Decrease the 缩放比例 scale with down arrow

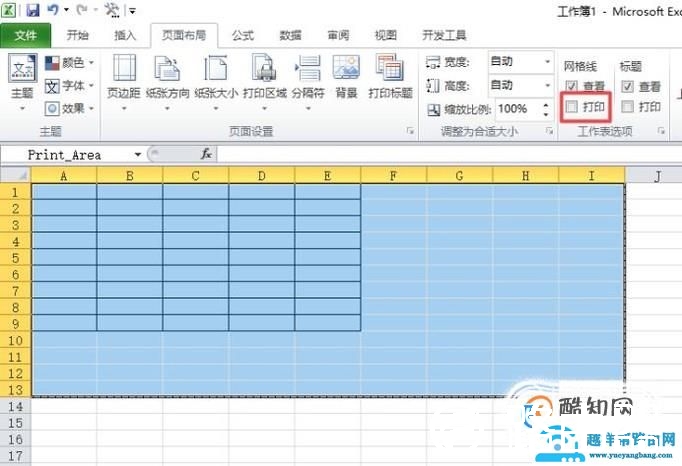click(x=546, y=114)
